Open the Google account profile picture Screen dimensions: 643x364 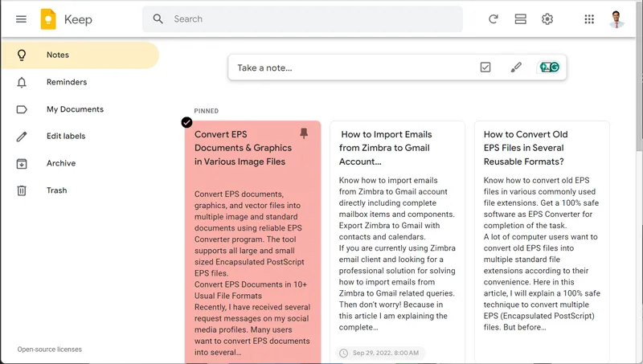[x=616, y=19]
